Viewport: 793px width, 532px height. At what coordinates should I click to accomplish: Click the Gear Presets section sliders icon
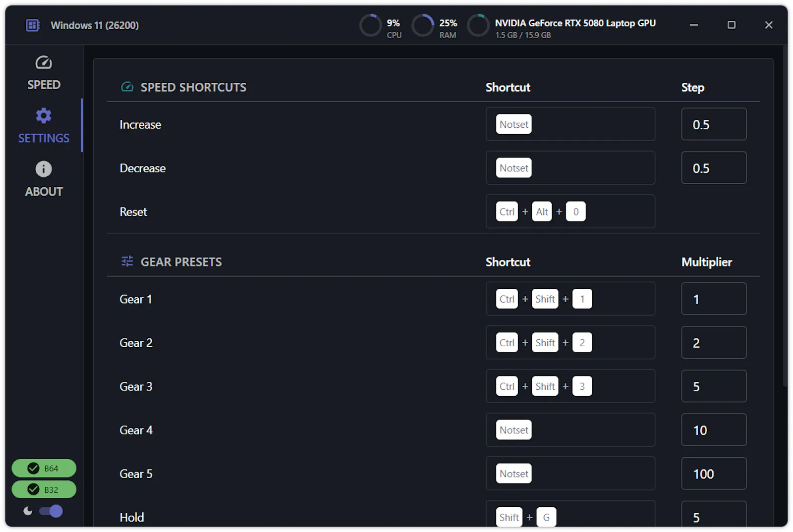click(x=127, y=262)
